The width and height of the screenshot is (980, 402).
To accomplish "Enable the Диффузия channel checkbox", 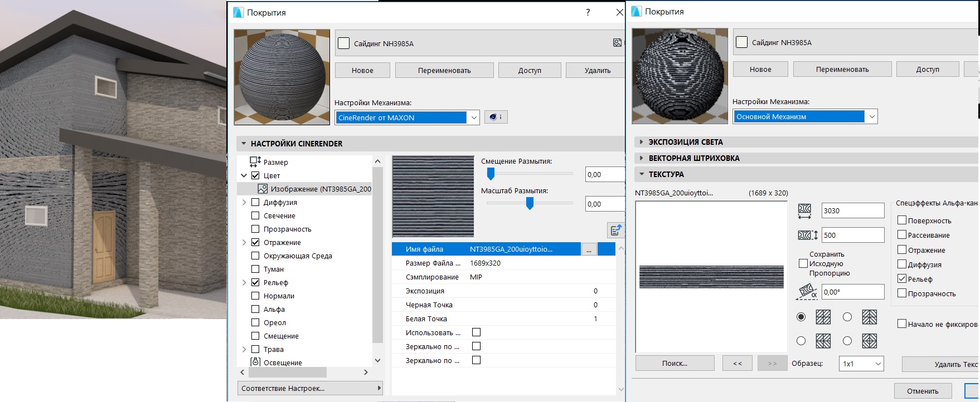I will (255, 202).
